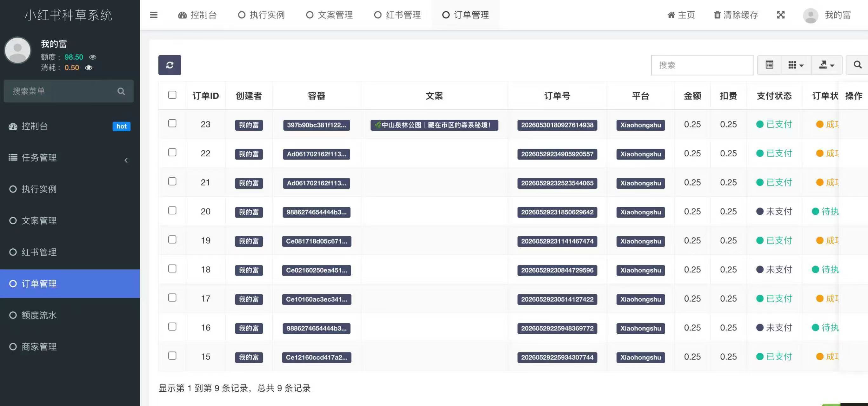This screenshot has width=868, height=406.
Task: Click 未支付 status in order 20 row
Action: click(774, 212)
